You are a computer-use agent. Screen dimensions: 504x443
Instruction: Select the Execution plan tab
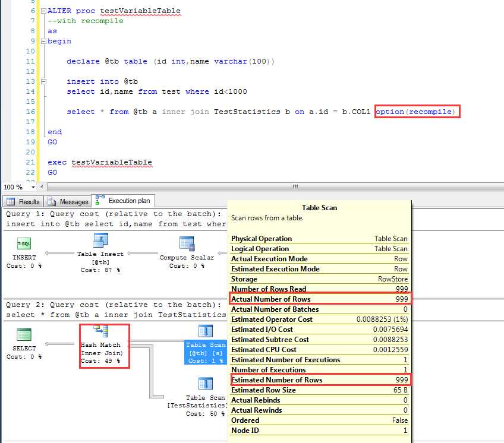coord(124,201)
